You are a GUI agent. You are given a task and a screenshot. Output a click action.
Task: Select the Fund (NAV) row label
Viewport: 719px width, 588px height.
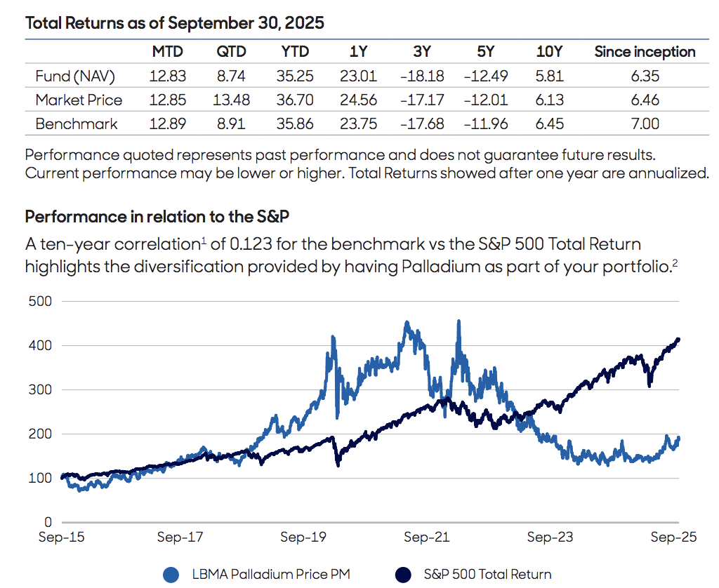[x=75, y=76]
